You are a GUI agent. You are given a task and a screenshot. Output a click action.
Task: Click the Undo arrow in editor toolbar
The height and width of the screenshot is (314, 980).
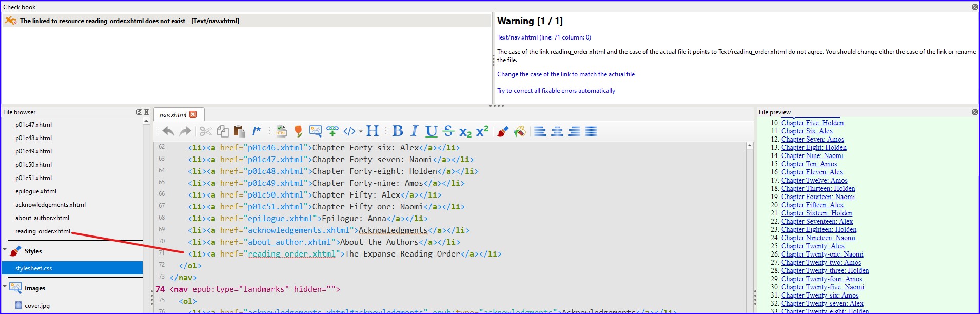pos(168,131)
